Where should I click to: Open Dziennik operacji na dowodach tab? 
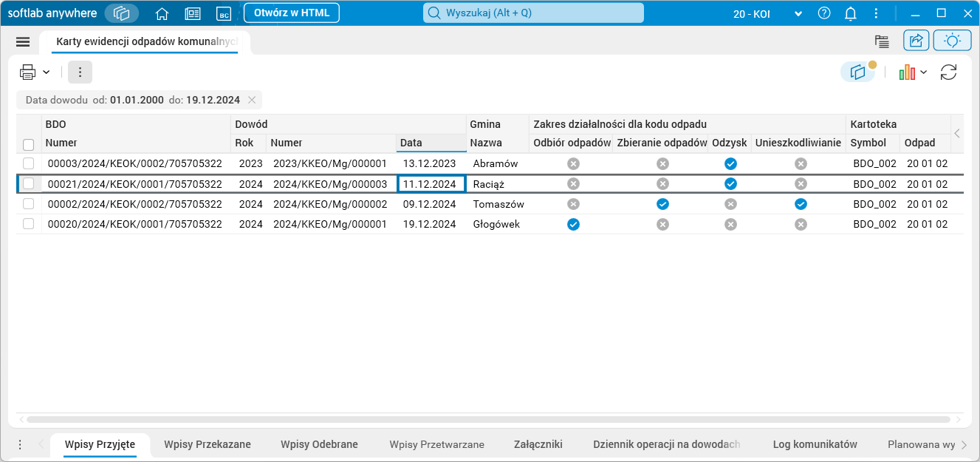[x=667, y=444]
